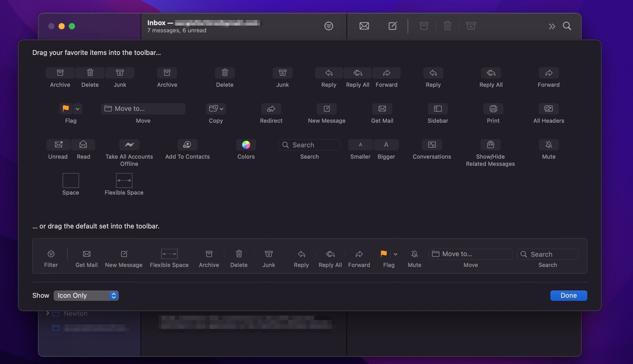
Task: Select the Conversations icon
Action: click(x=431, y=145)
